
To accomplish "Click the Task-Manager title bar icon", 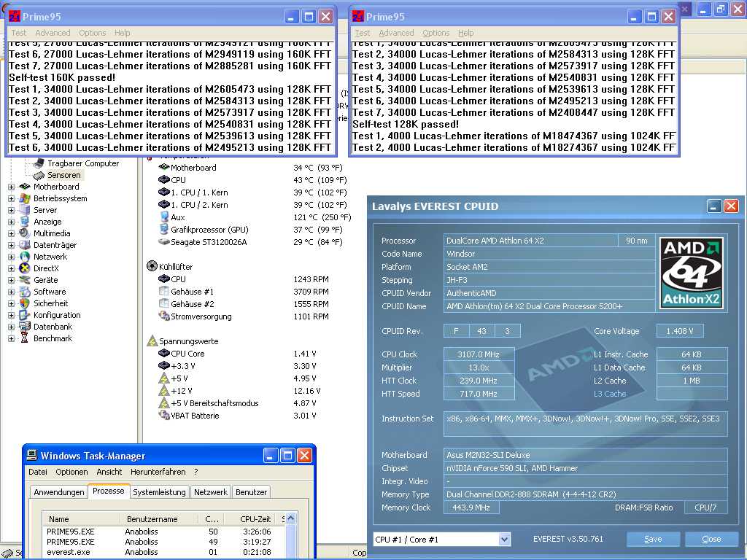I will coord(32,455).
